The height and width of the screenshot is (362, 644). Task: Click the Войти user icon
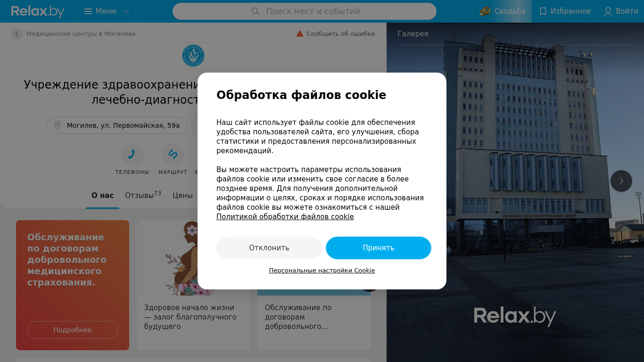[x=608, y=11]
